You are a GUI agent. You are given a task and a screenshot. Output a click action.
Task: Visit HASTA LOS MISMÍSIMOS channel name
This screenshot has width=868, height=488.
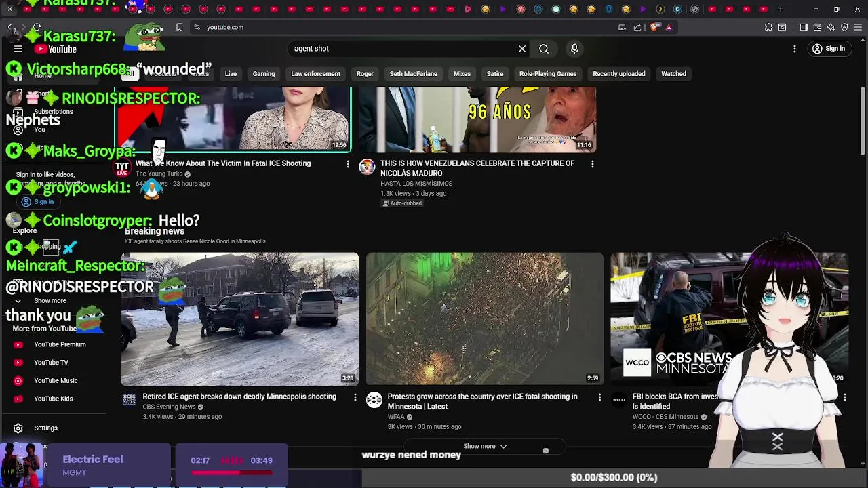pyautogui.click(x=416, y=184)
